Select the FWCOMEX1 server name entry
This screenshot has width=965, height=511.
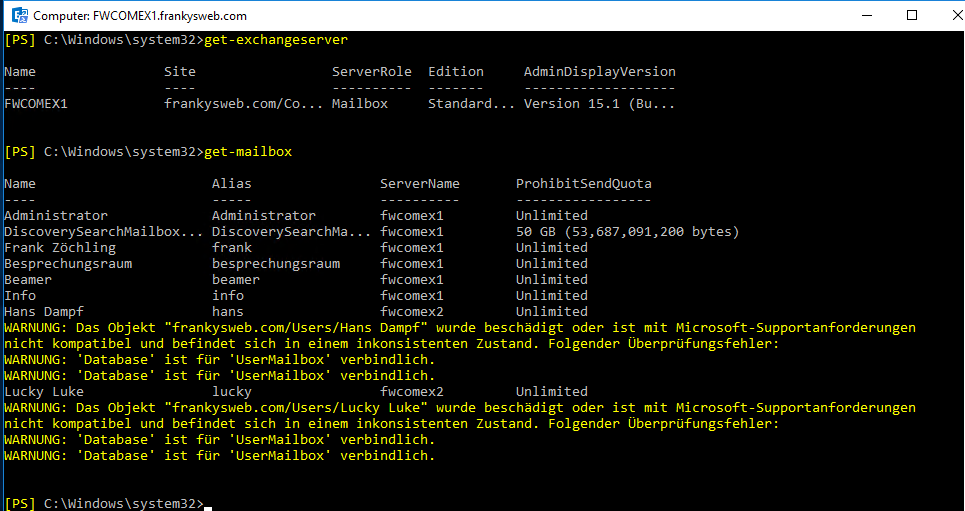coord(35,104)
